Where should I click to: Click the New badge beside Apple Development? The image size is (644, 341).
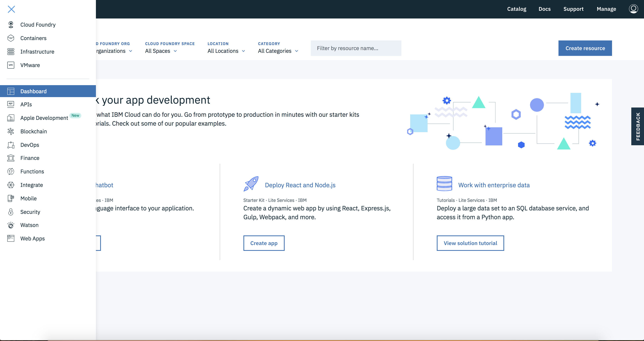(75, 115)
